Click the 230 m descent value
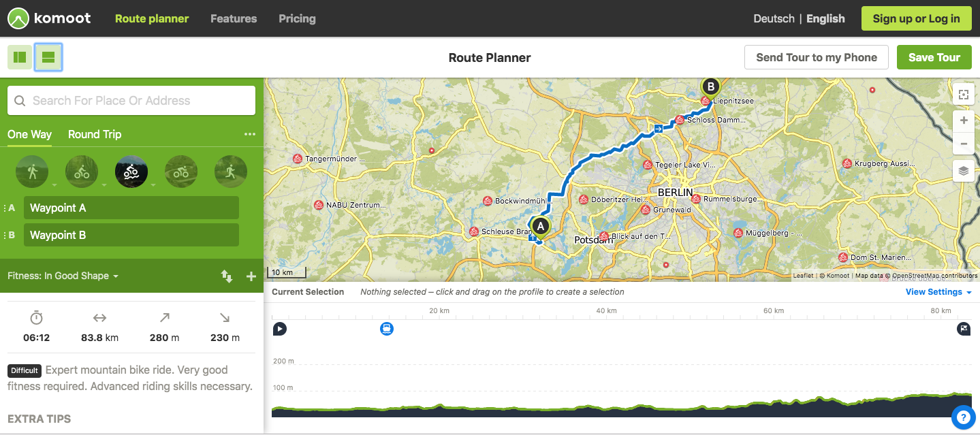 click(x=225, y=337)
